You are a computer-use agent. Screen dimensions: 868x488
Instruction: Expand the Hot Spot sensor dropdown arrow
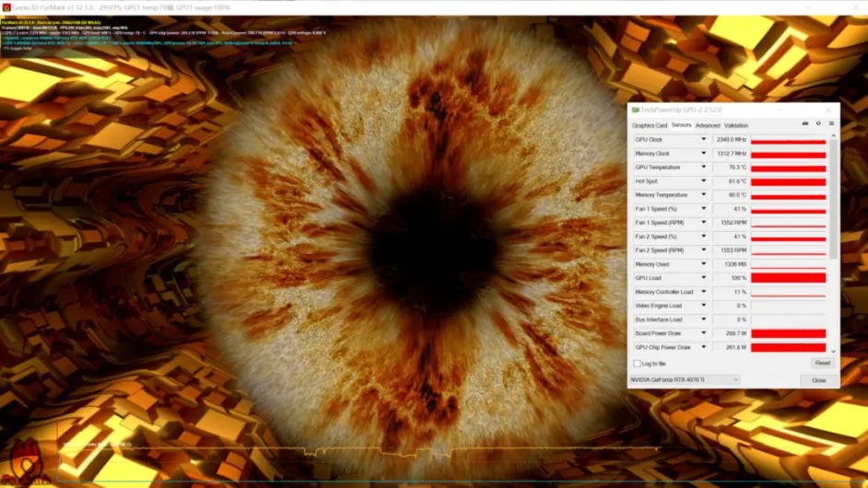pos(704,181)
